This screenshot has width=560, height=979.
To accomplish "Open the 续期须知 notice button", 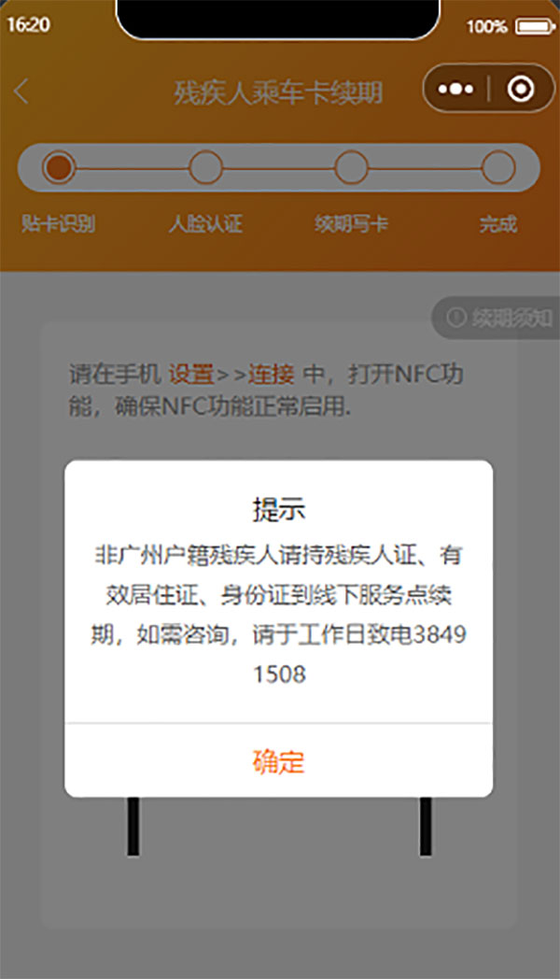I will click(496, 318).
